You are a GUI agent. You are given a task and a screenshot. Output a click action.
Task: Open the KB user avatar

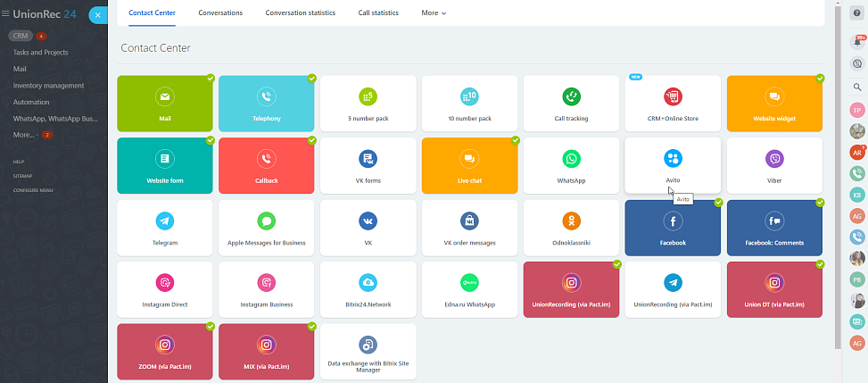(857, 196)
